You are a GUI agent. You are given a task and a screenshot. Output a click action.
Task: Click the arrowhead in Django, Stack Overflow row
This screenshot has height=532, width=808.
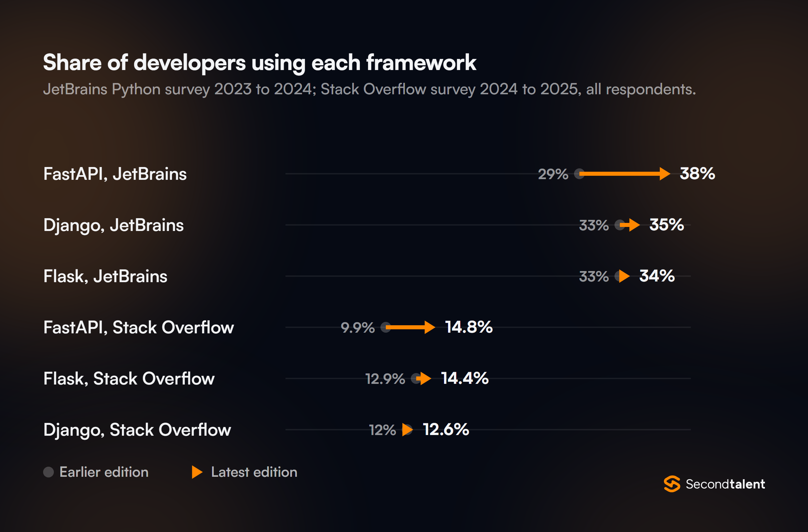click(x=407, y=429)
